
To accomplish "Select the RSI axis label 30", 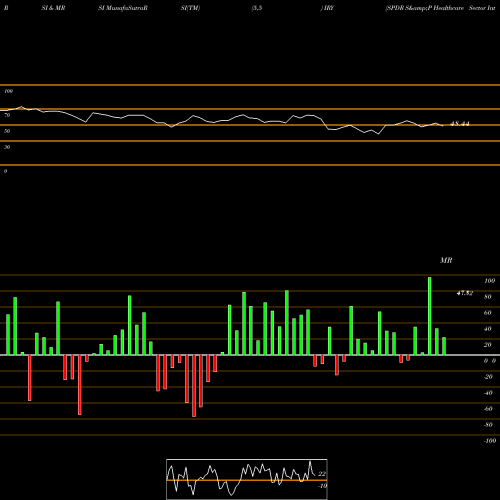I will (x=7, y=147).
